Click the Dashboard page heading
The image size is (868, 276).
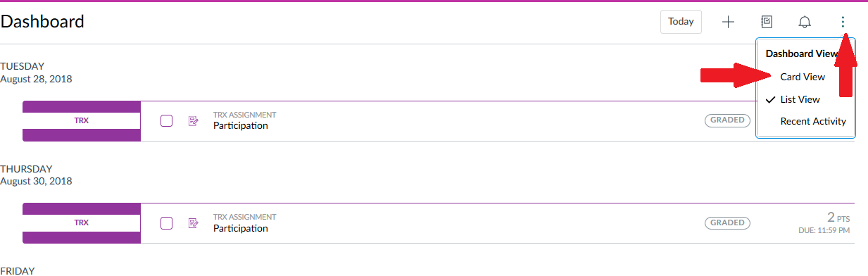[x=42, y=21]
